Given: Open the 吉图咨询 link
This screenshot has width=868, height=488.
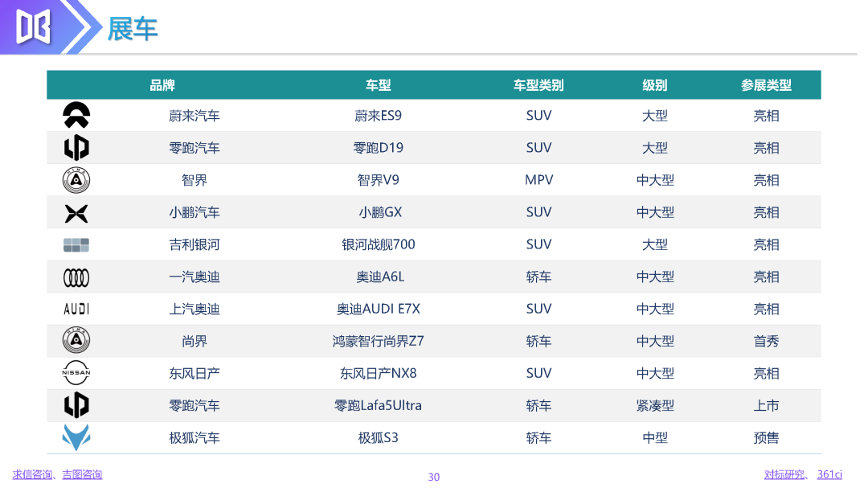Looking at the screenshot, I should pyautogui.click(x=82, y=474).
